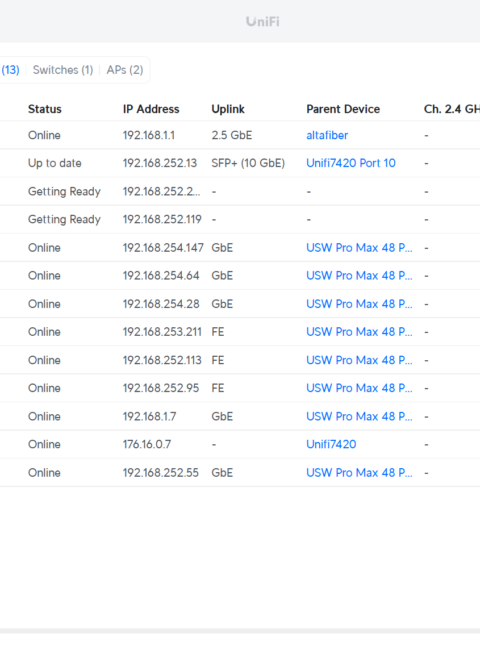Image resolution: width=480 pixels, height=650 pixels.
Task: Click the horizontal scrollbar at bottom
Action: tap(240, 631)
